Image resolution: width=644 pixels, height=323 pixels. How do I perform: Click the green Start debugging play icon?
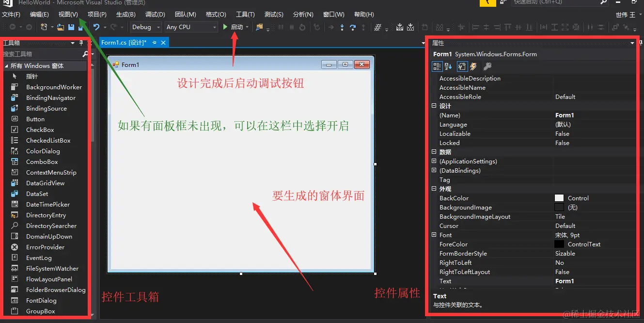click(225, 27)
